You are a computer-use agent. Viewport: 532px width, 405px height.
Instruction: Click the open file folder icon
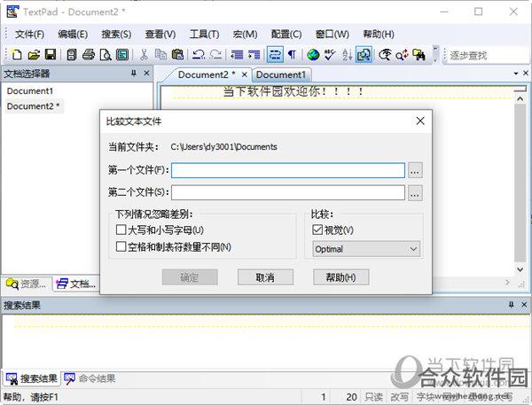[x=34, y=55]
